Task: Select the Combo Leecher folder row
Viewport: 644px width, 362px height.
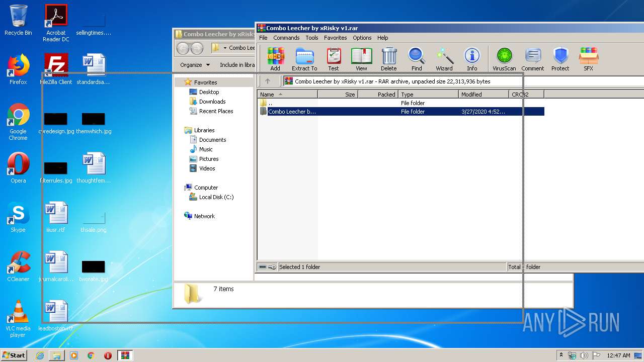Action: click(400, 112)
